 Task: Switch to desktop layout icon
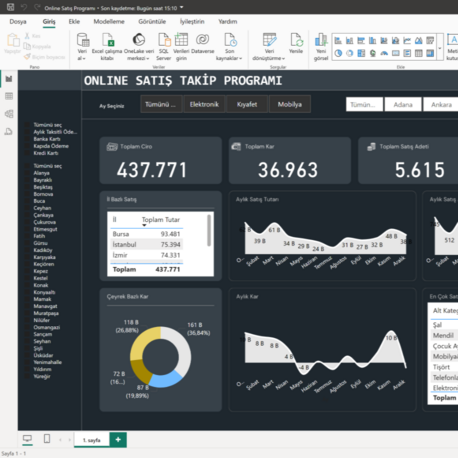coord(27,439)
